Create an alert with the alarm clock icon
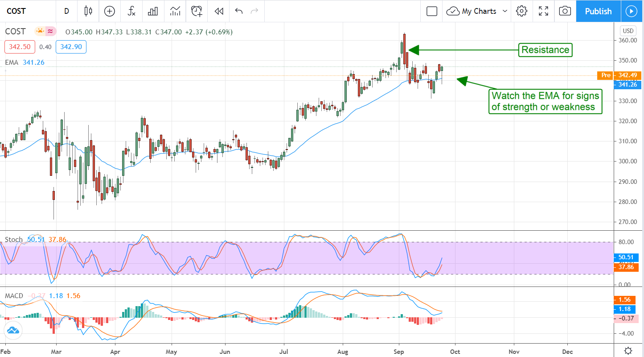Image resolution: width=644 pixels, height=357 pixels. [197, 11]
